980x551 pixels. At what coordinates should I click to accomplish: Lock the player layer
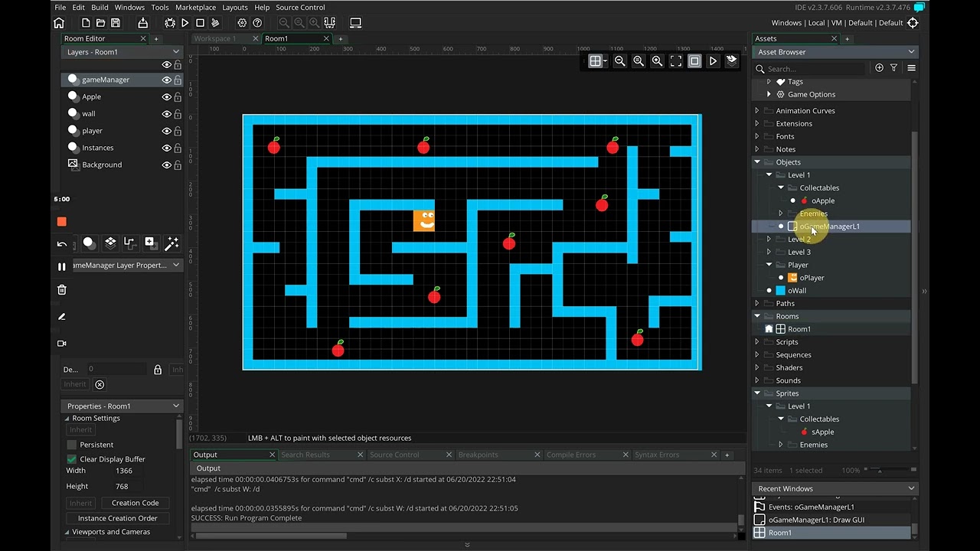click(x=178, y=131)
